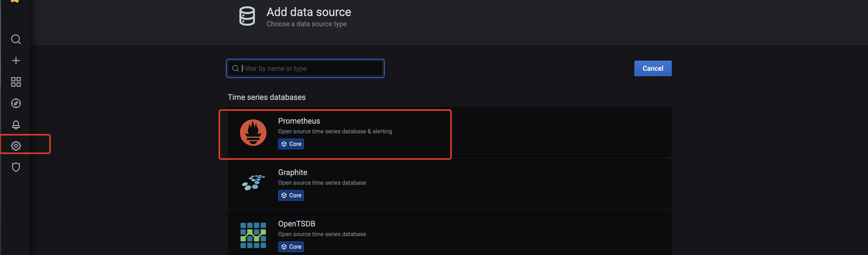Click the Core badge under OpenTSDB
The image size is (868, 255).
click(291, 247)
